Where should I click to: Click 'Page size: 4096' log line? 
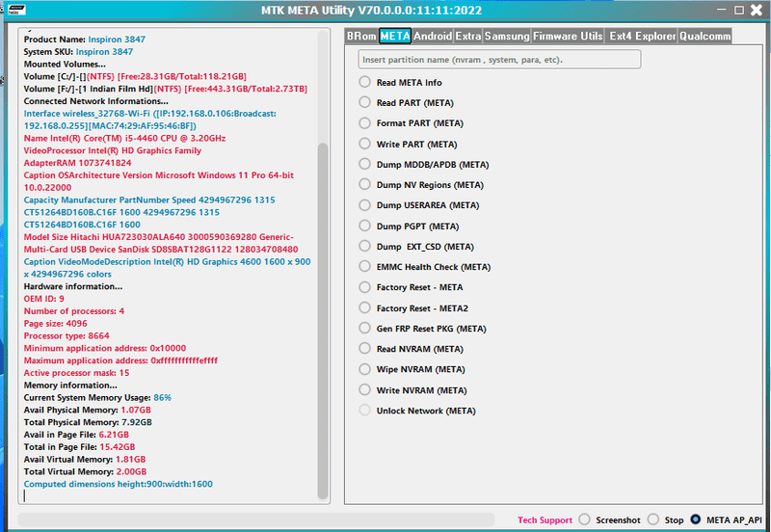(56, 323)
